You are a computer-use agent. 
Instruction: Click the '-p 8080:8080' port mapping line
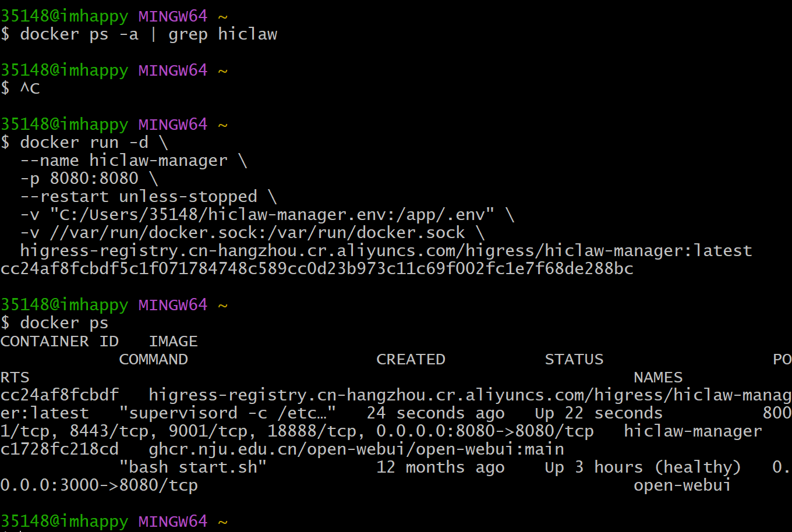tap(89, 179)
